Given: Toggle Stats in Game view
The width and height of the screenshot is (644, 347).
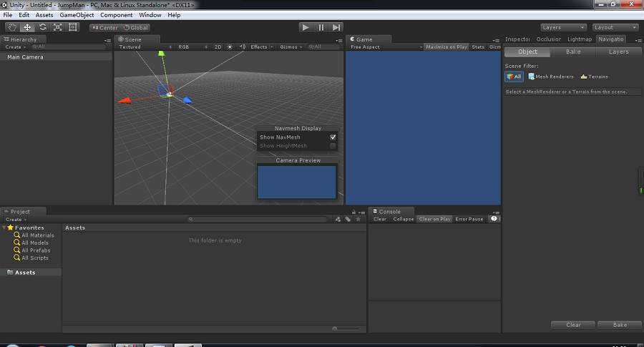Looking at the screenshot, I should coord(478,47).
